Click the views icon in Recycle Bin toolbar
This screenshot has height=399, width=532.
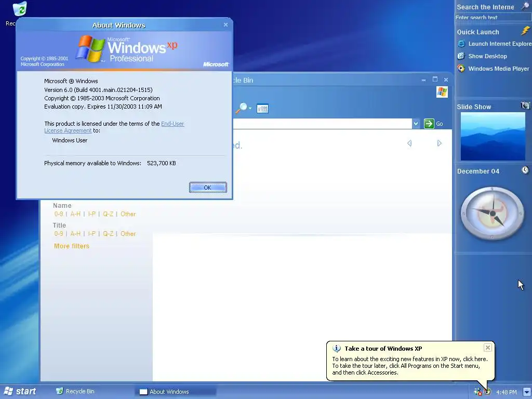[x=262, y=109]
